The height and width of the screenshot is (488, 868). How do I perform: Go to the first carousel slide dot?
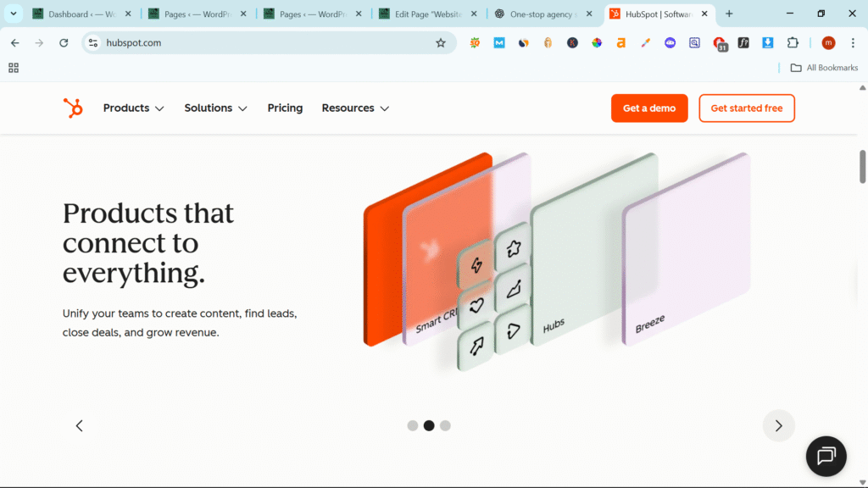point(413,425)
